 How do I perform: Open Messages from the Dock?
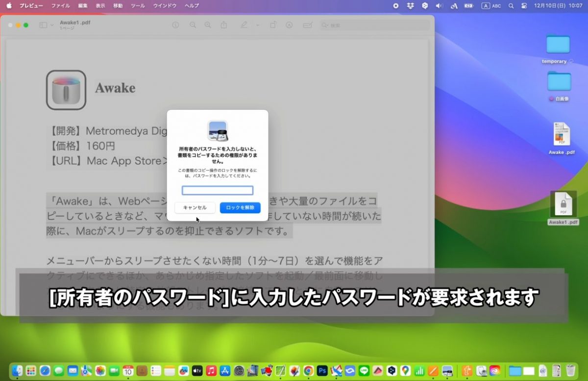point(59,370)
